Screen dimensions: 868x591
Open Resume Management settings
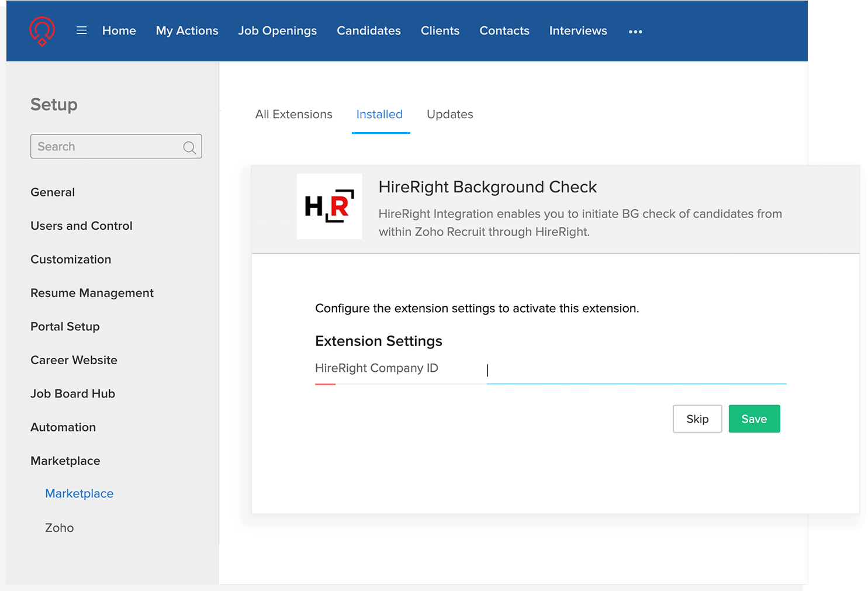pos(92,293)
